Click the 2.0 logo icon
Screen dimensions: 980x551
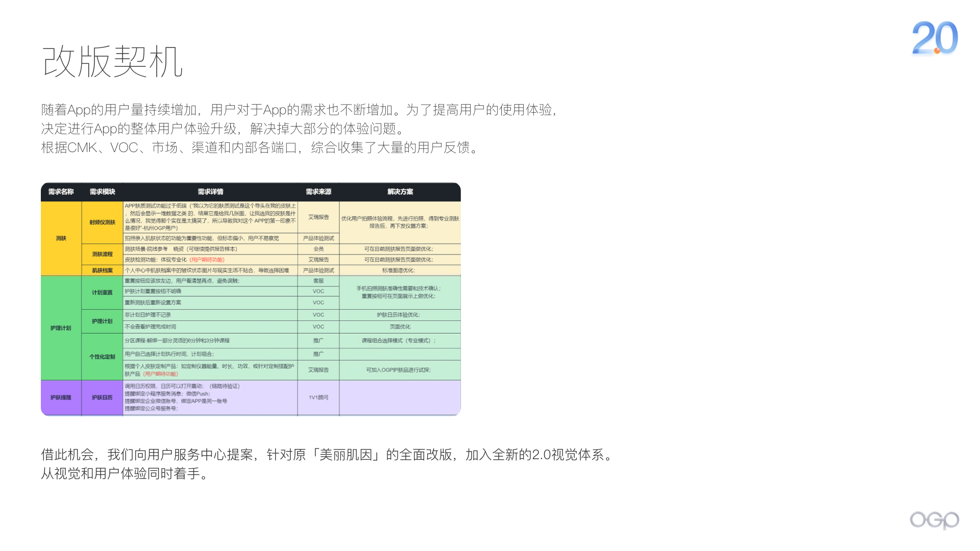coord(935,38)
